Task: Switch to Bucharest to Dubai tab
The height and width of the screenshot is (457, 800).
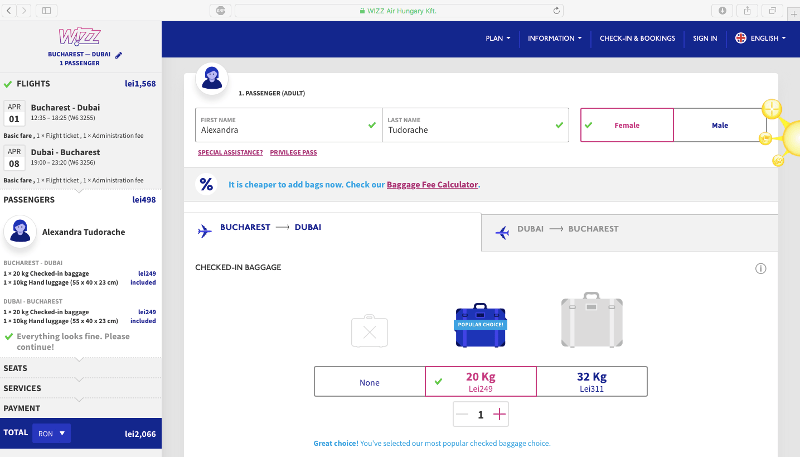Action: tap(332, 230)
